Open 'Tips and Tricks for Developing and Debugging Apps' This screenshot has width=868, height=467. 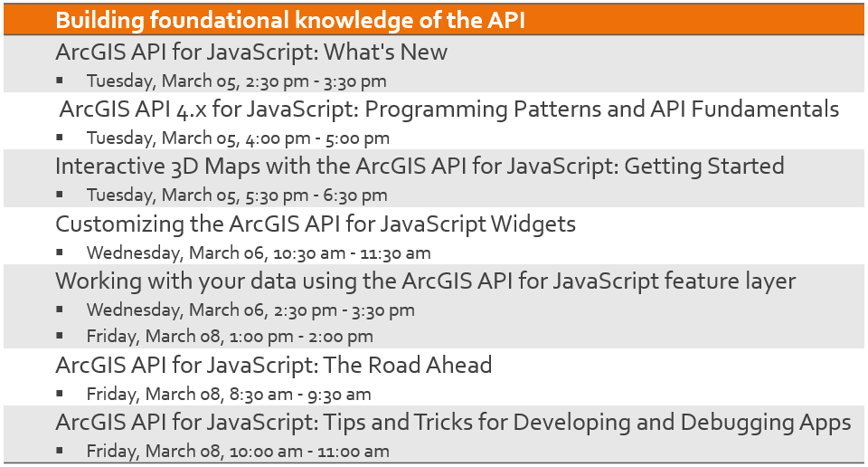point(453,423)
